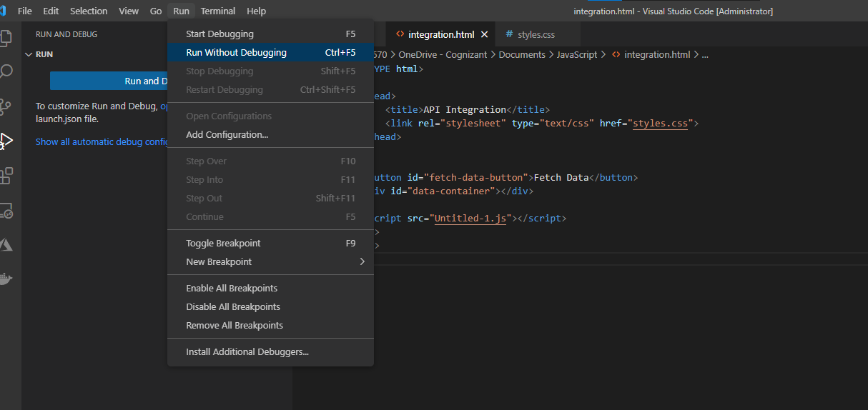The image size is (868, 410).
Task: Click the Fetch Data button text in code
Action: (x=561, y=178)
